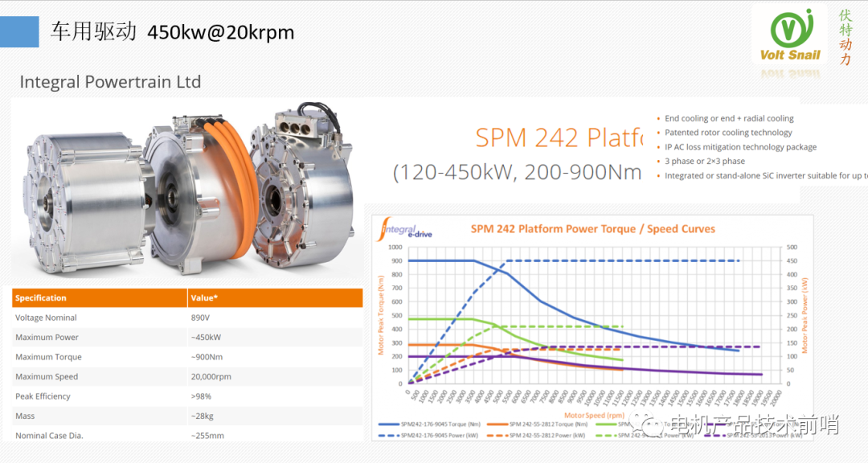Click the '890V' value cell
The width and height of the screenshot is (868, 463).
click(x=200, y=318)
